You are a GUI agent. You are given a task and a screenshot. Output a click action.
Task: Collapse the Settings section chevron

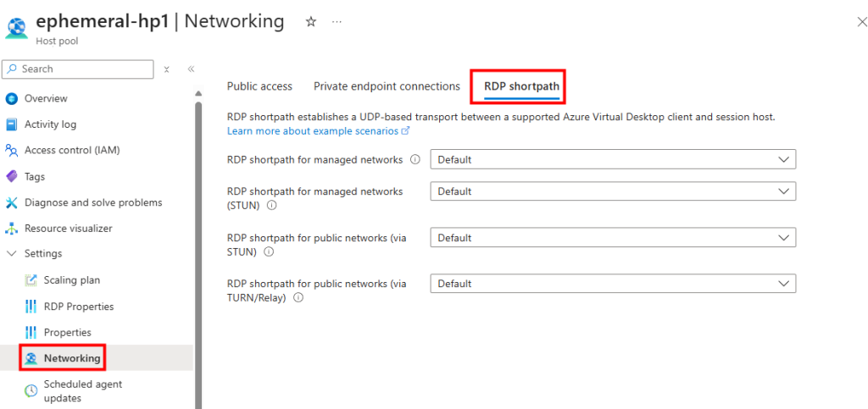click(x=12, y=254)
